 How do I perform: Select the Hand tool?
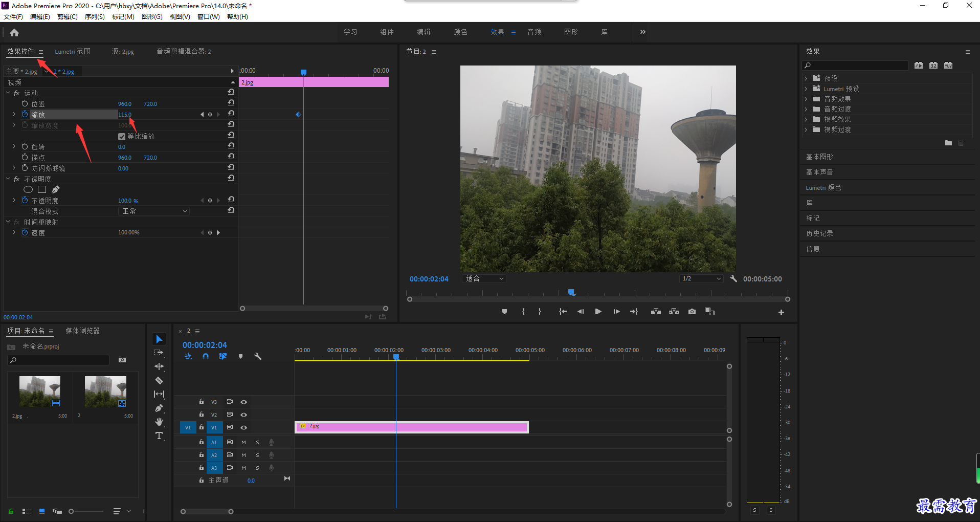[159, 422]
